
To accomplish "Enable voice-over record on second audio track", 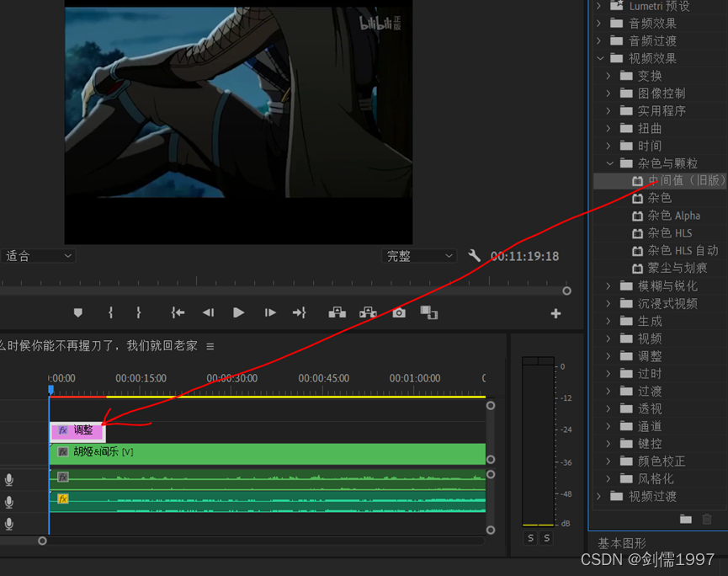I will (x=8, y=502).
